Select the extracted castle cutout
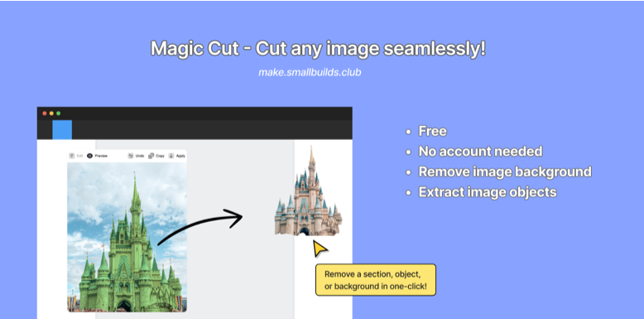 click(308, 191)
